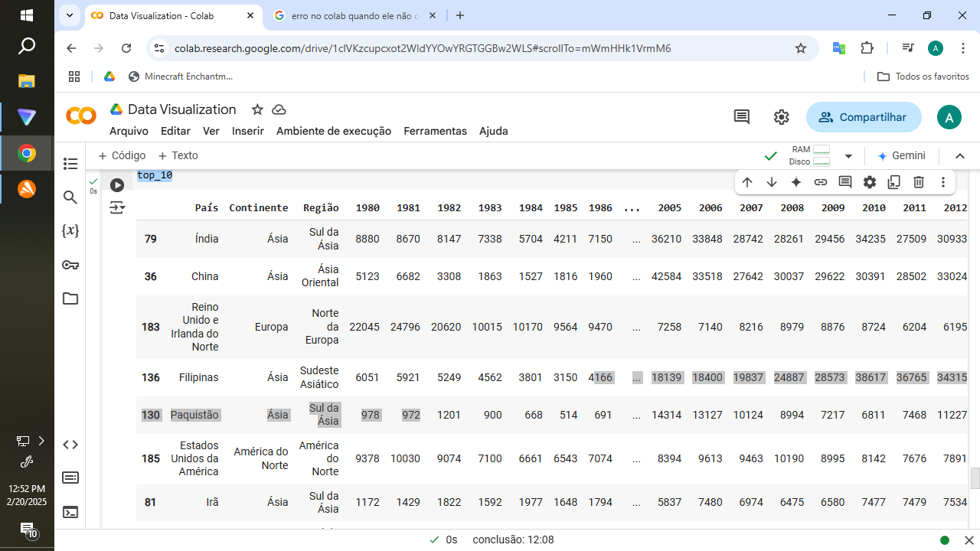Add a new code cell with Código
Screen dimensions: 980x551
(x=122, y=155)
